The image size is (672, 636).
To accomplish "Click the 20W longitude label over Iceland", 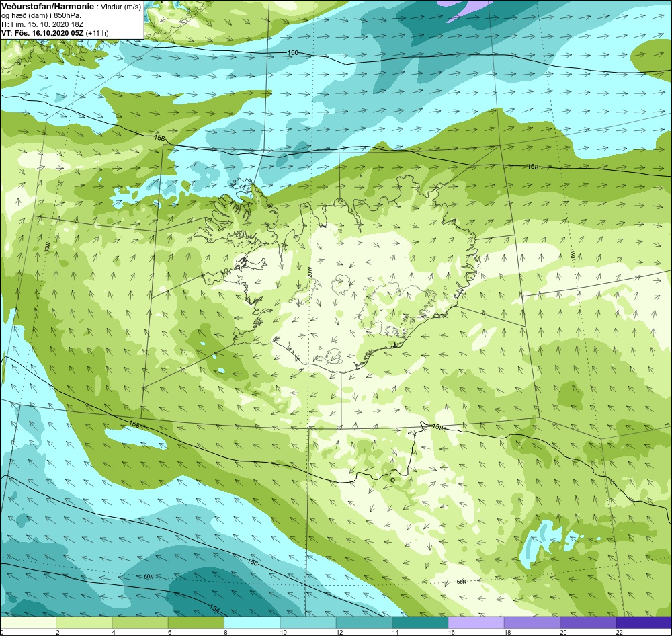I will point(309,272).
